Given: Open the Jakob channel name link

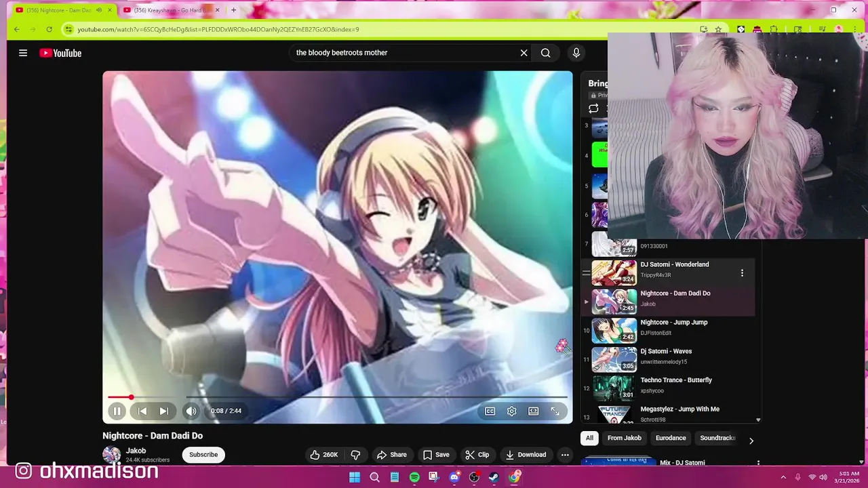Looking at the screenshot, I should point(136,451).
